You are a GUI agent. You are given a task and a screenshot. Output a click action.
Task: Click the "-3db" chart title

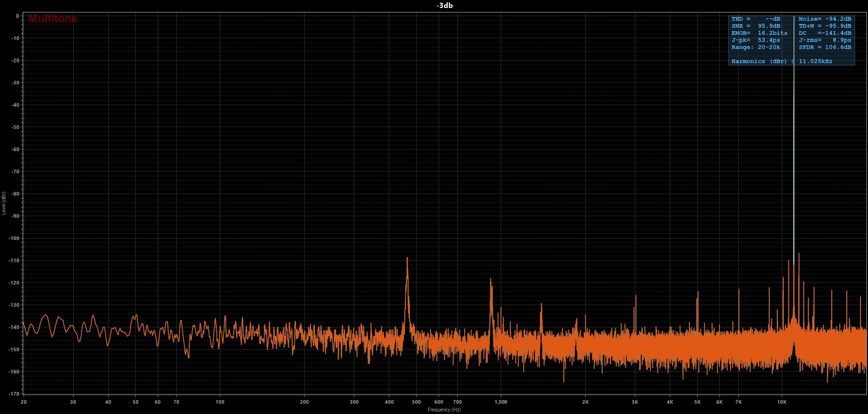pos(444,6)
